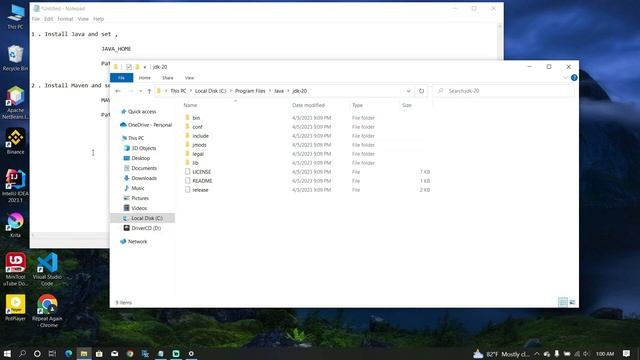Image resolution: width=640 pixels, height=360 pixels.
Task: Click the New folder quick access toolbar icon
Action: (137, 67)
